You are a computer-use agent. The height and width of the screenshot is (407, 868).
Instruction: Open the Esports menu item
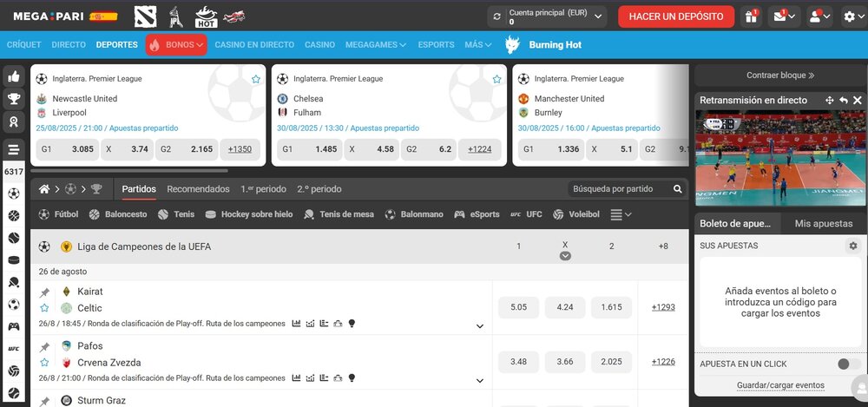(437, 45)
